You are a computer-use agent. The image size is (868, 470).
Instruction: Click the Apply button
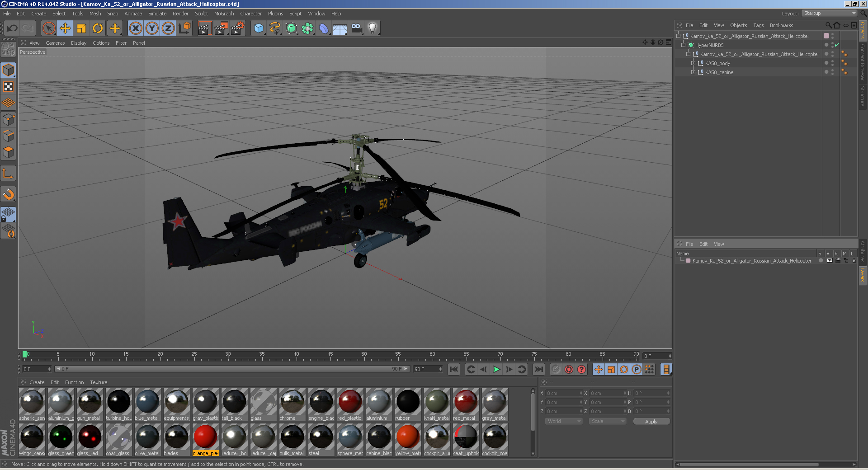[651, 422]
